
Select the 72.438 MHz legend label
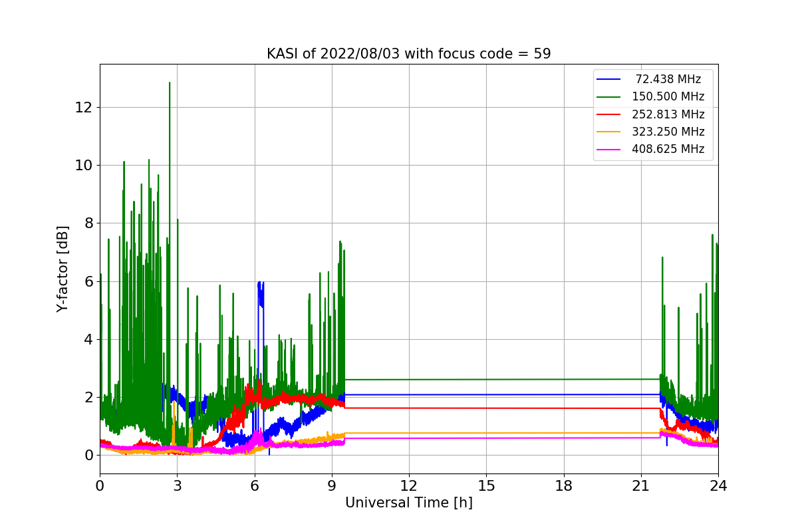(668, 79)
